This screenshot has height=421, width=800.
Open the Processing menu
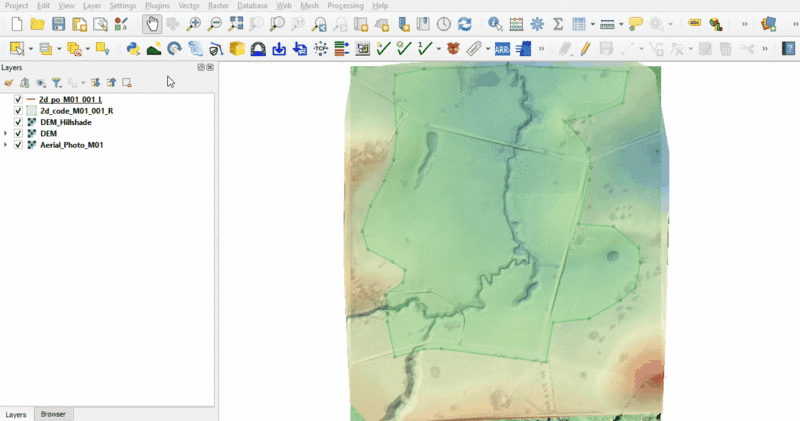(x=345, y=6)
